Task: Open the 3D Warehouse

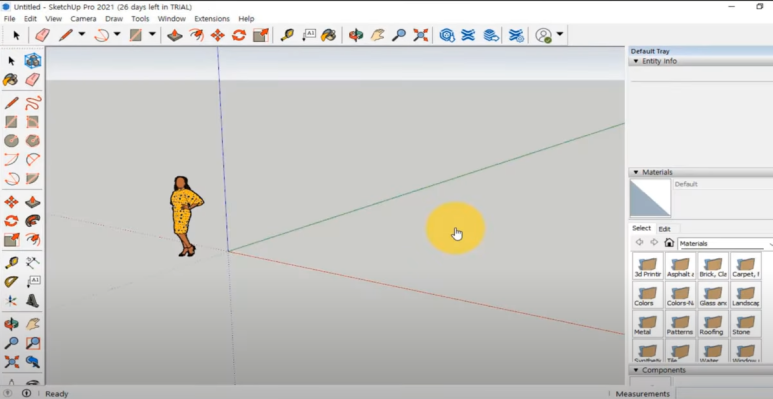Action: point(447,35)
